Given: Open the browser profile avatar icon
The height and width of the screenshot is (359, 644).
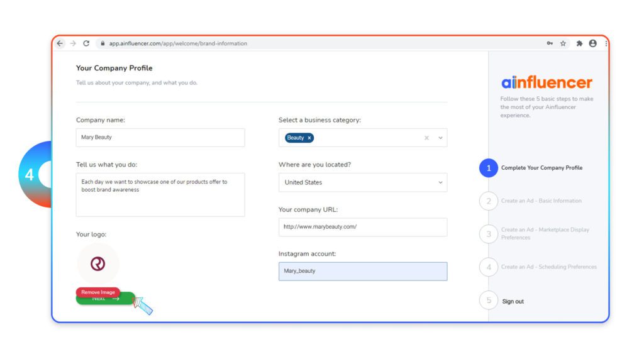Looking at the screenshot, I should (592, 43).
